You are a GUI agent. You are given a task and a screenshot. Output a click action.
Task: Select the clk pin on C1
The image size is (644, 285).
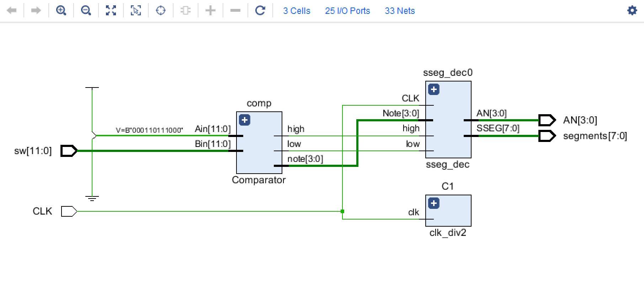[414, 212]
